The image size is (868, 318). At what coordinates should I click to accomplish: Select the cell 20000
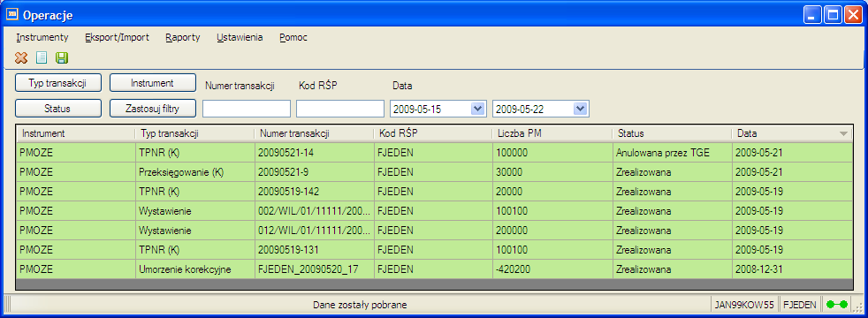coord(552,192)
